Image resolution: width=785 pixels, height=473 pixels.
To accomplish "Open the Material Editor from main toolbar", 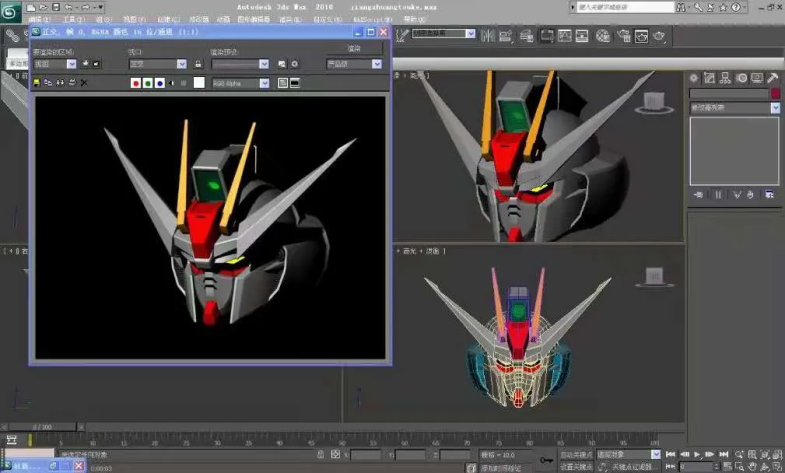I will [x=604, y=36].
